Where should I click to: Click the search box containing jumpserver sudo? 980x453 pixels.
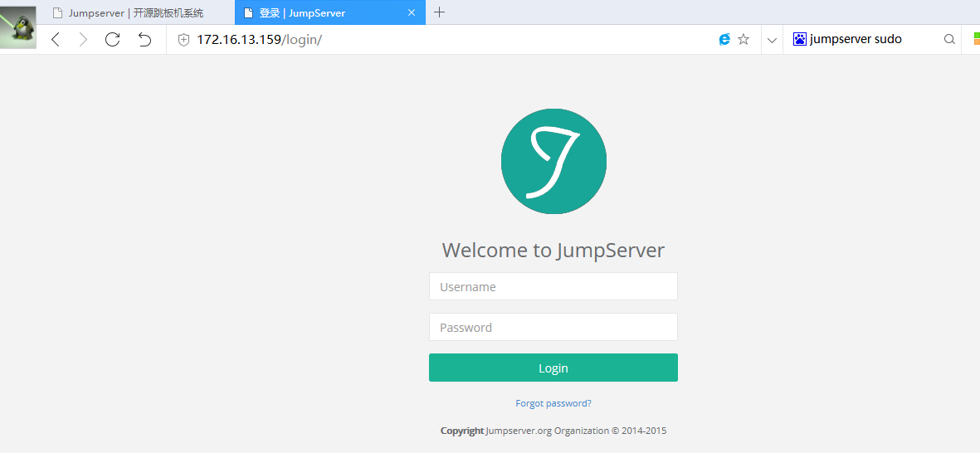pos(874,39)
